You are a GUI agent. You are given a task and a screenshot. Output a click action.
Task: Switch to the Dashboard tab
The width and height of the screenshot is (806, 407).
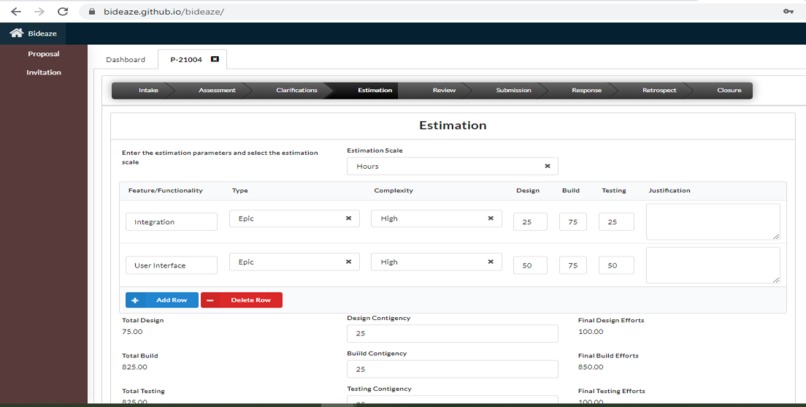coord(125,60)
